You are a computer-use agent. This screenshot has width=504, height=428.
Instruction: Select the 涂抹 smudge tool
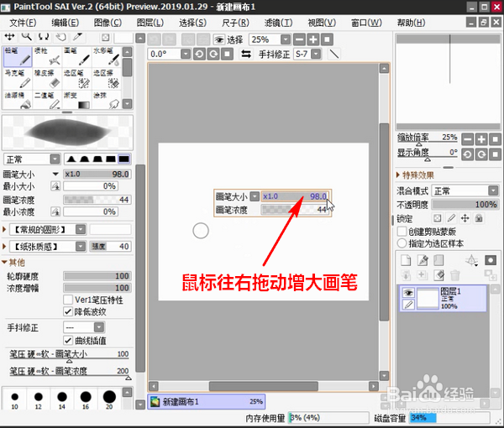pyautogui.click(x=107, y=100)
